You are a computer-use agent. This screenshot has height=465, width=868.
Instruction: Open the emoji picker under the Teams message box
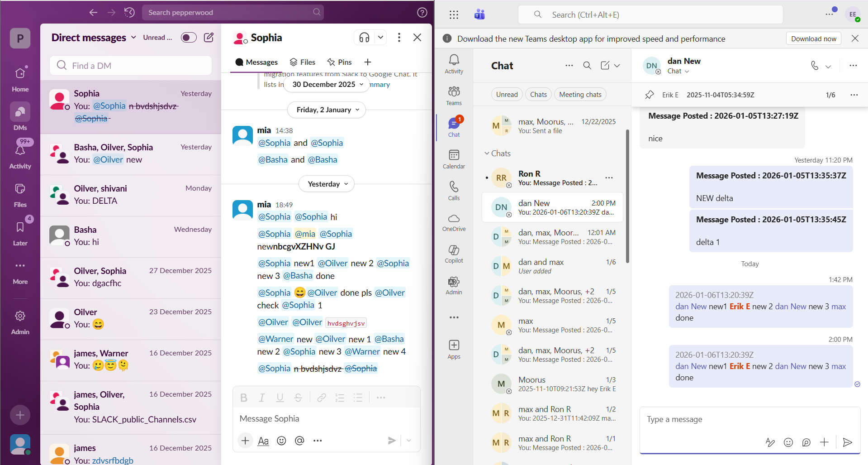pos(788,442)
